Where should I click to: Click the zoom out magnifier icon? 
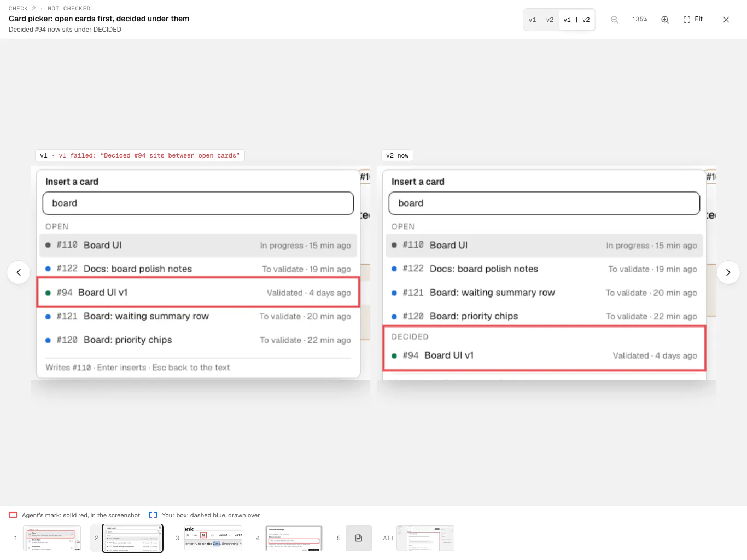(x=615, y=20)
